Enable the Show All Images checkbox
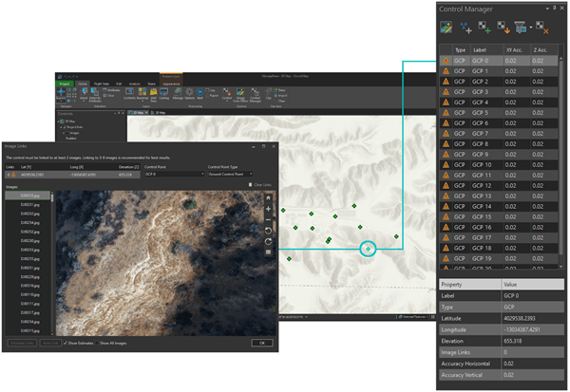Viewport: 570px width, 392px height. pos(97,343)
